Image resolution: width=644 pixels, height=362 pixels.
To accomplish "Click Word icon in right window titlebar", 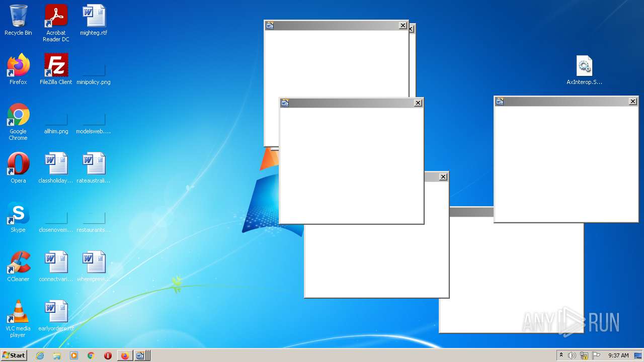I will click(x=500, y=102).
